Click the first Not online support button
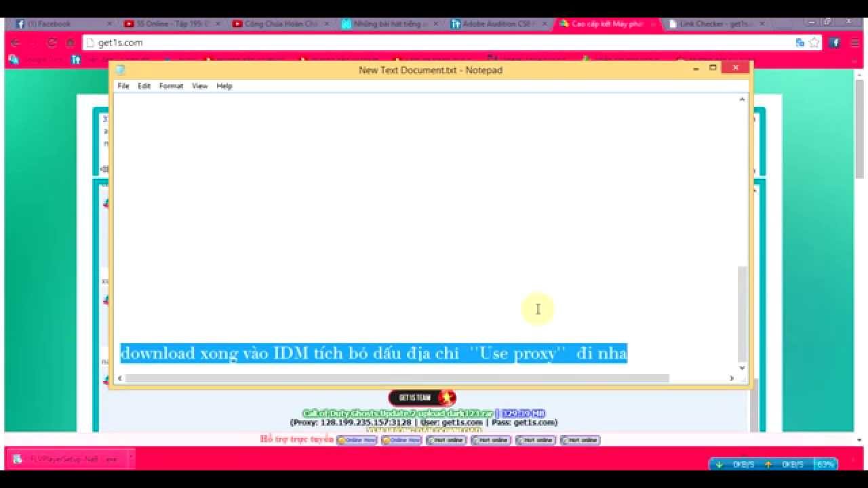This screenshot has width=868, height=488. [446, 440]
